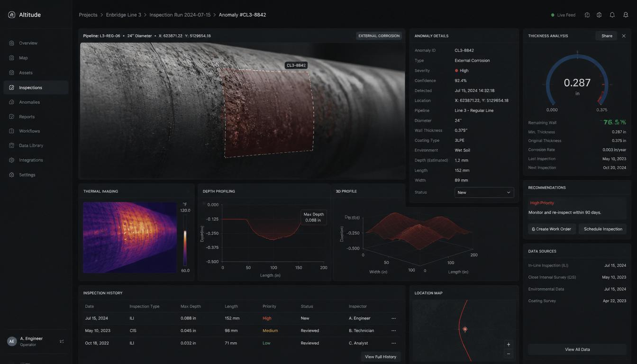Click the A. Engineer user profile avatar

(x=12, y=341)
